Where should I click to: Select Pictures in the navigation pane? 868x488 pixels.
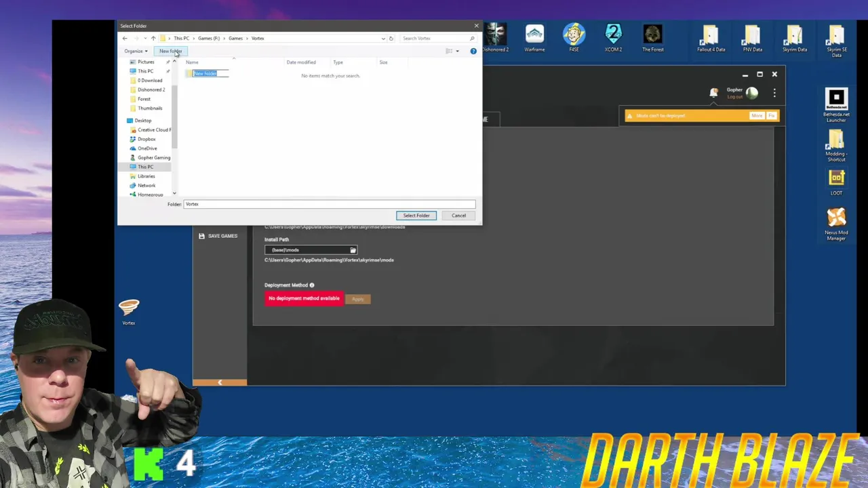click(146, 62)
